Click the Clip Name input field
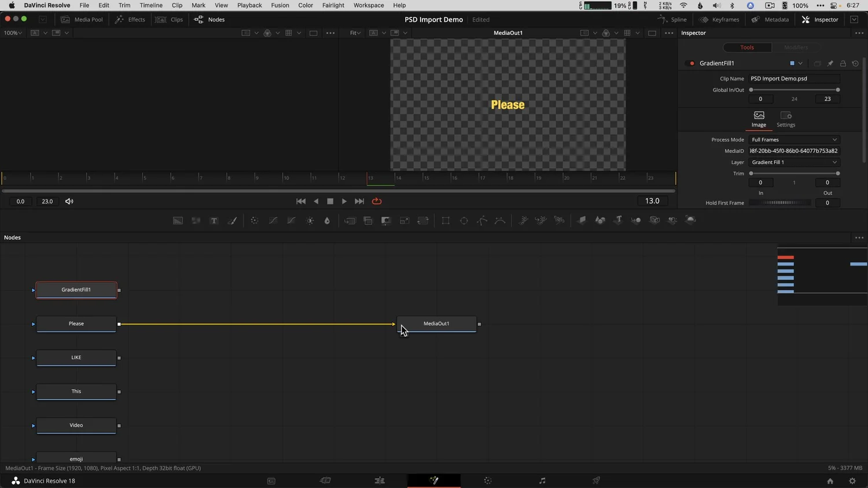The height and width of the screenshot is (488, 868). tap(795, 78)
